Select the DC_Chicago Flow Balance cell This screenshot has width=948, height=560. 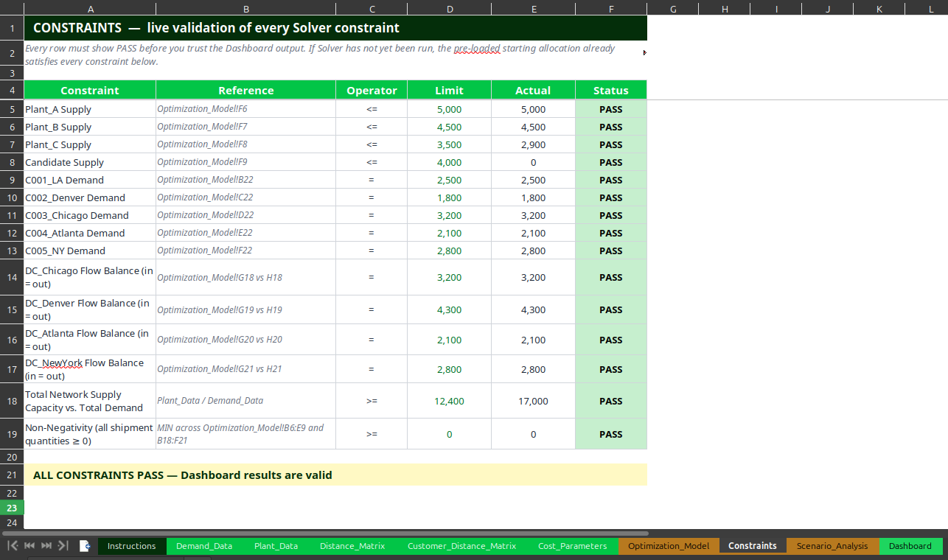[90, 277]
